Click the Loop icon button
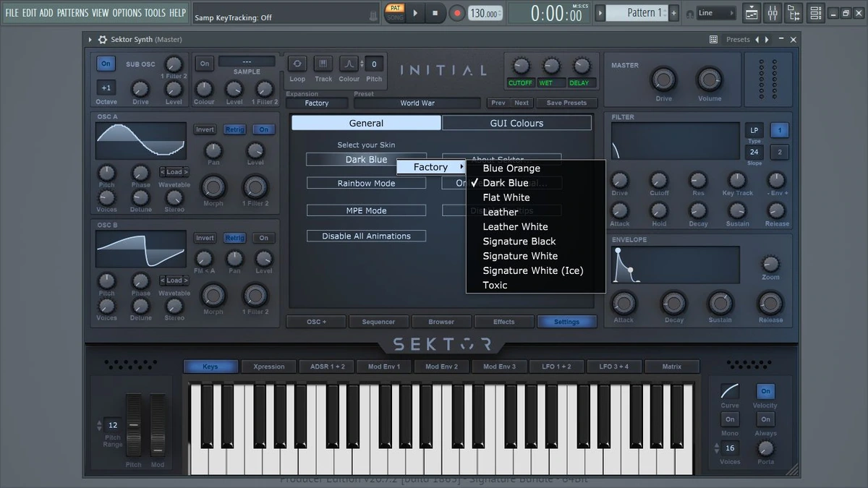This screenshot has width=868, height=488. pos(297,64)
